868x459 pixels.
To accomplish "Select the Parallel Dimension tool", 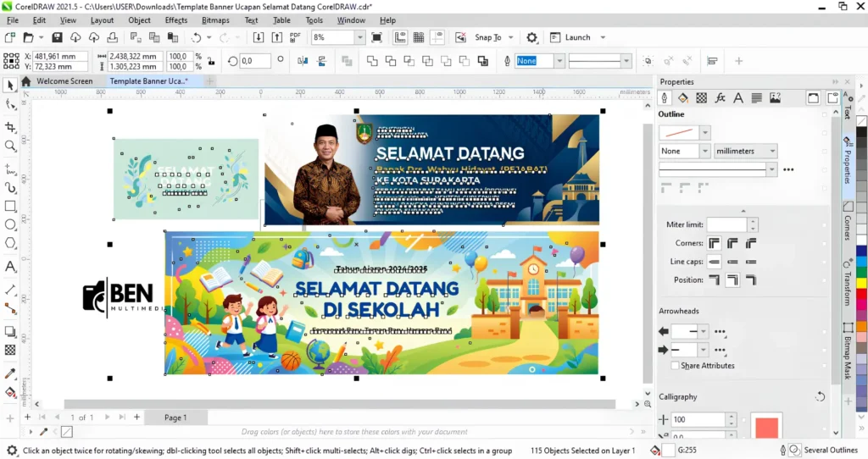I will (10, 290).
